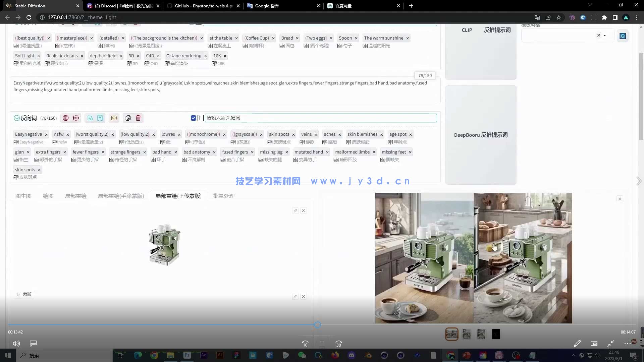Viewport: 644px width, 362px height.
Task: Uncheck the blue checkbox beside the keyword input
Action: (194, 118)
